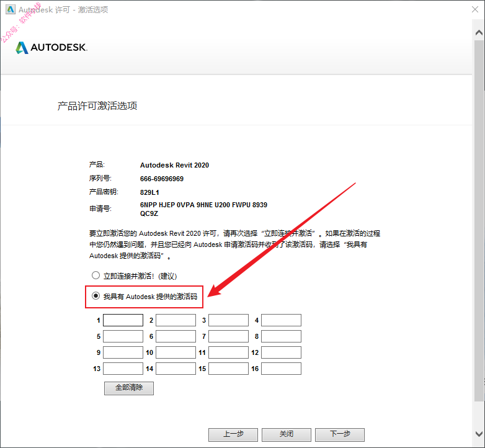Screen dimensions: 485x448
Task: Click activation code field 10
Action: pos(176,352)
